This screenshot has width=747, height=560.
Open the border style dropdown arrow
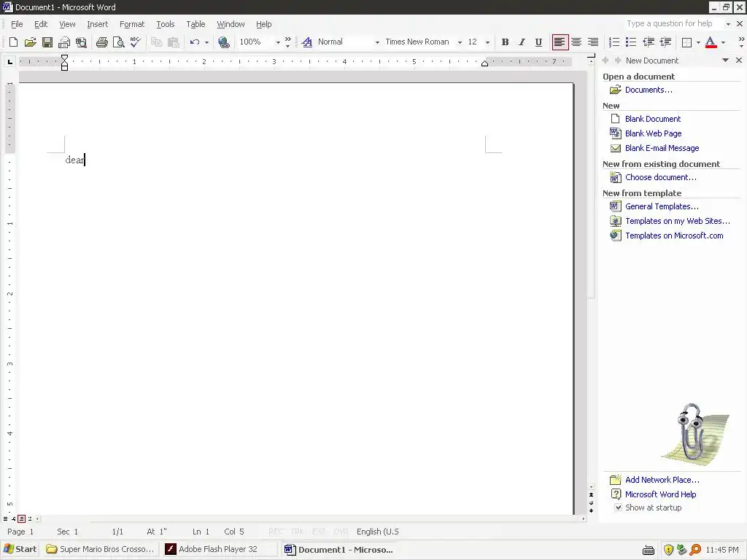click(698, 42)
